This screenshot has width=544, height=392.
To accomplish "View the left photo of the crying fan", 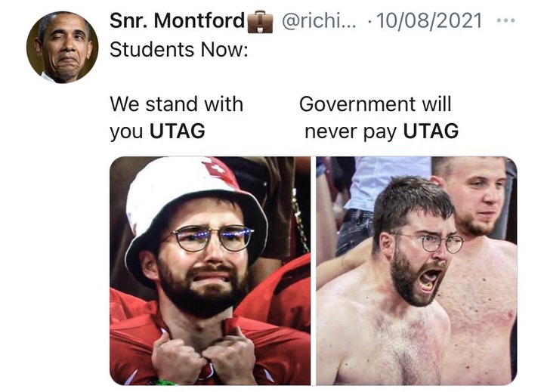I will point(210,270).
